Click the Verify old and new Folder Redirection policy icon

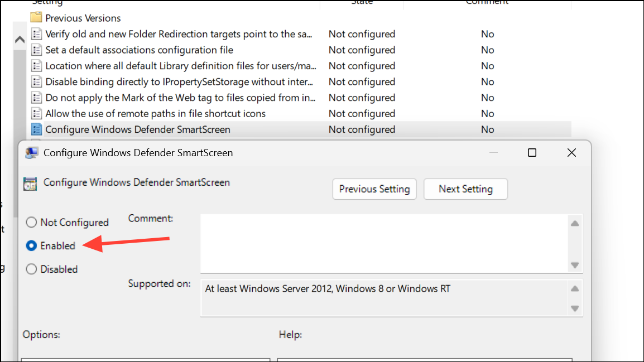37,33
